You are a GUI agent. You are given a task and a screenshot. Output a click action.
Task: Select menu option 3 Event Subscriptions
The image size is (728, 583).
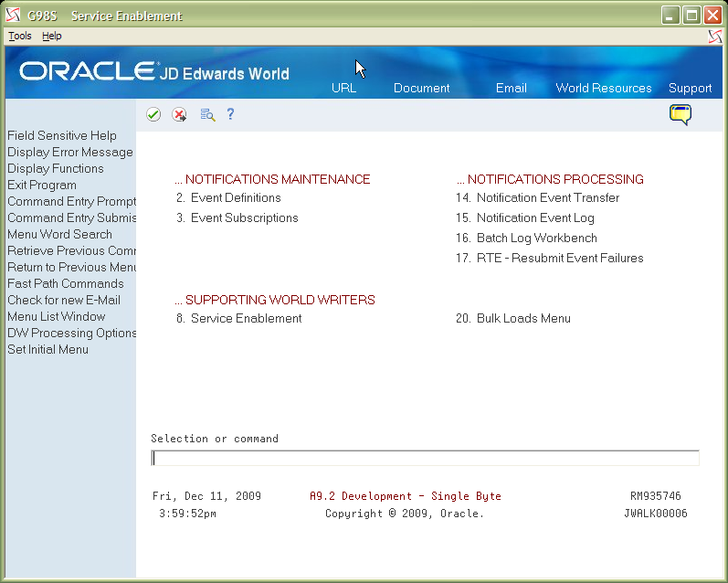click(237, 217)
